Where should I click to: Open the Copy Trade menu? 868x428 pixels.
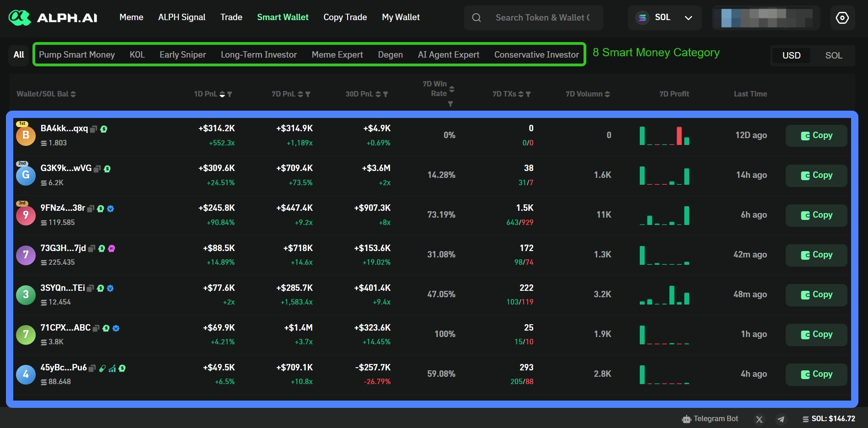(x=345, y=17)
